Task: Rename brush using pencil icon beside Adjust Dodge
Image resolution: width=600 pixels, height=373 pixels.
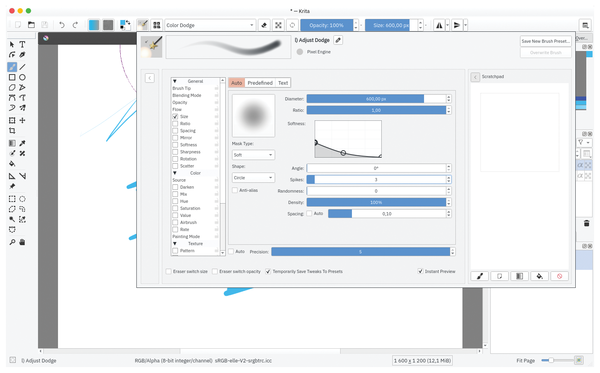Action: pos(338,40)
